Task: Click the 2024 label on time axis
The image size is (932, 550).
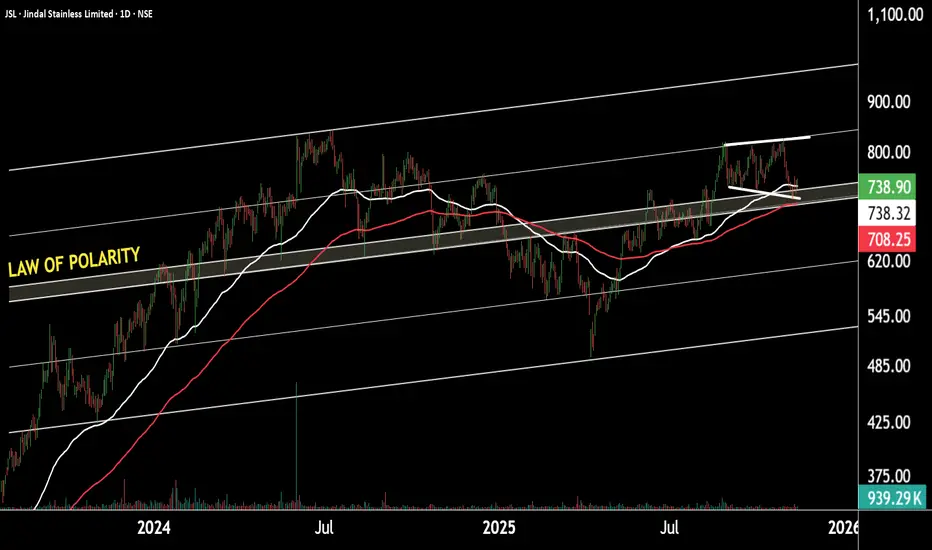Action: [153, 527]
